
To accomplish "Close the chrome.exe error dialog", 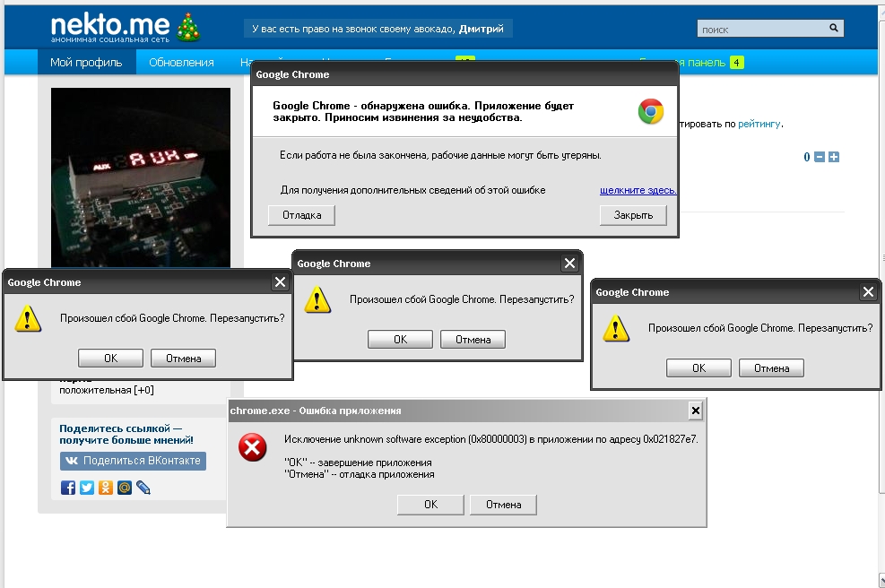I will [696, 411].
